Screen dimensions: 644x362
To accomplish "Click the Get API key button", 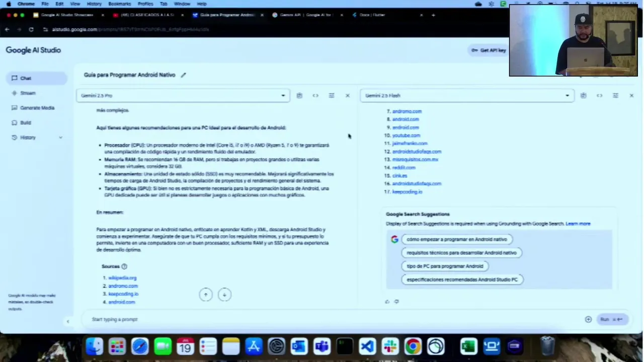I will [489, 50].
